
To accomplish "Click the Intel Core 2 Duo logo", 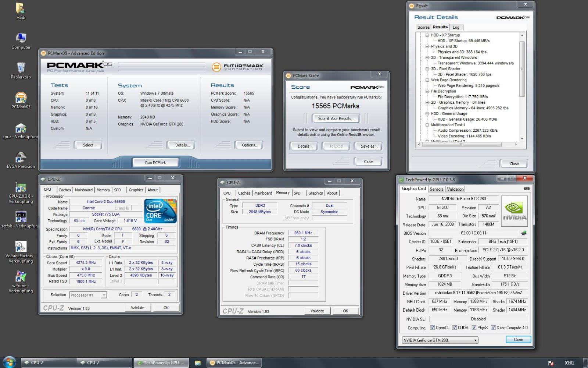I will point(160,210).
